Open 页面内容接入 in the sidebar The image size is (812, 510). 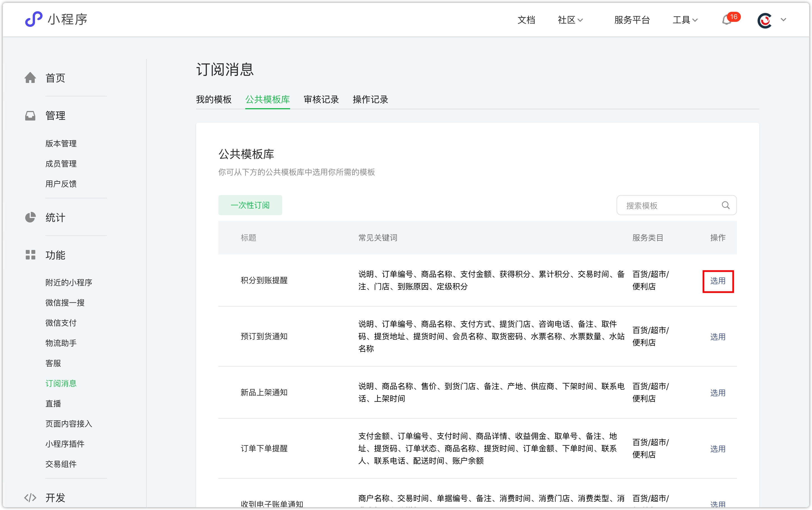[69, 424]
